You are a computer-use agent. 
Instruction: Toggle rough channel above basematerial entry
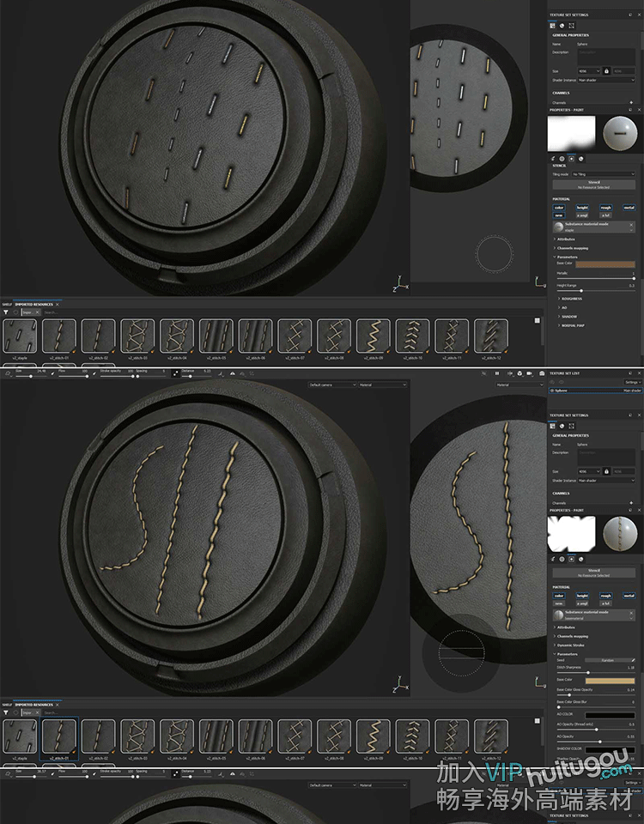[x=606, y=596]
